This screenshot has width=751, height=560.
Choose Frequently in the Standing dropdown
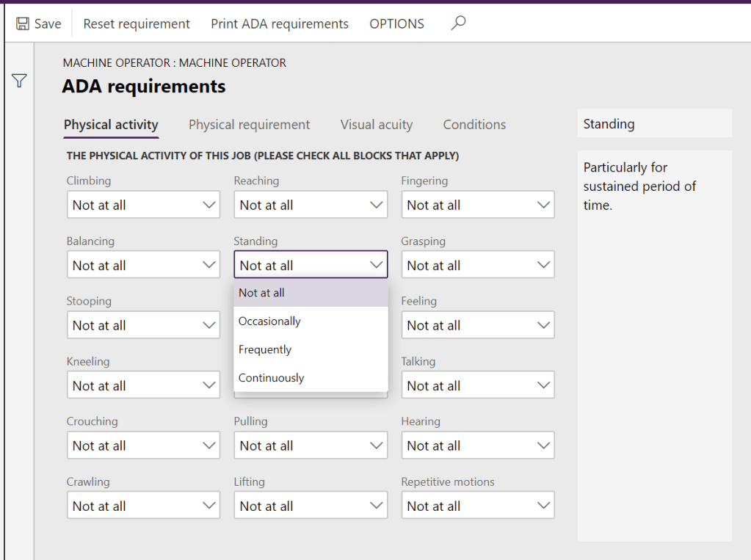pyautogui.click(x=265, y=350)
